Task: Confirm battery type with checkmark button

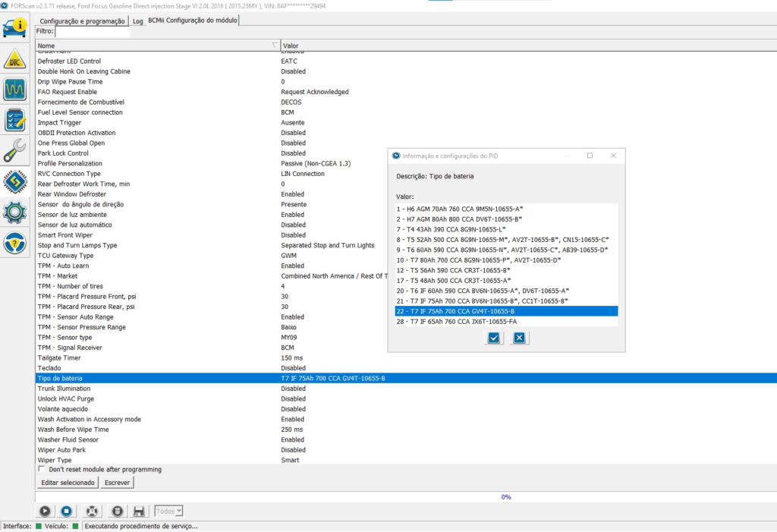Action: click(493, 338)
